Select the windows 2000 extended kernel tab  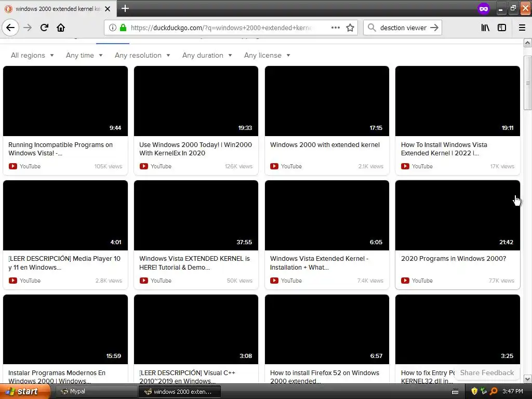(x=58, y=8)
